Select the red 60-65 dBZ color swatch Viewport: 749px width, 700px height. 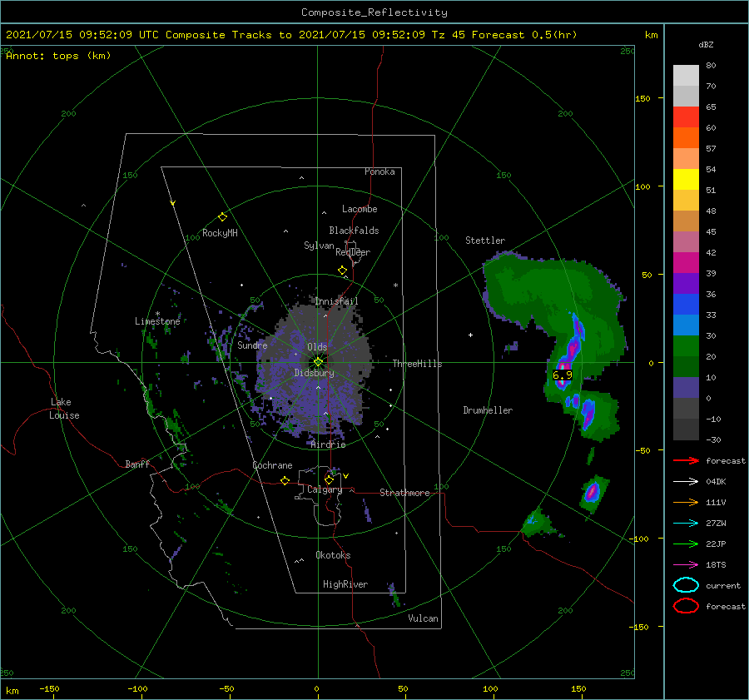[x=686, y=117]
